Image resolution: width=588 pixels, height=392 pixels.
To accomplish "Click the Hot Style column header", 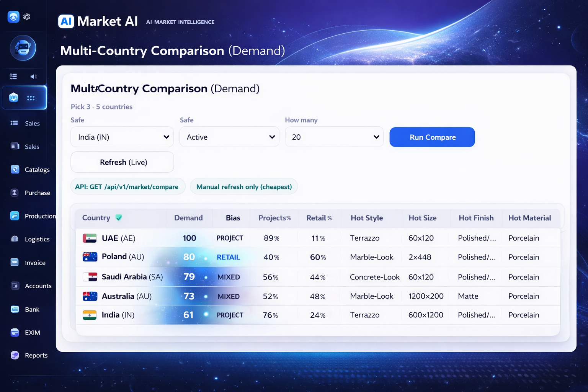I will click(x=367, y=218).
